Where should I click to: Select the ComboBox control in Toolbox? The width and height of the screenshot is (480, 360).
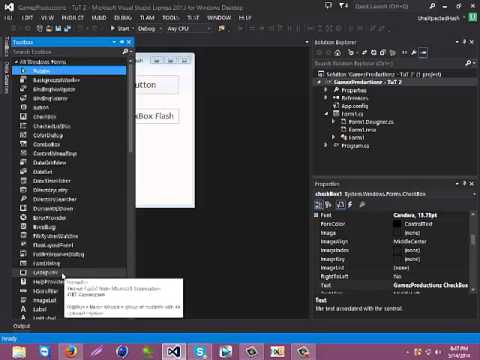[46, 144]
